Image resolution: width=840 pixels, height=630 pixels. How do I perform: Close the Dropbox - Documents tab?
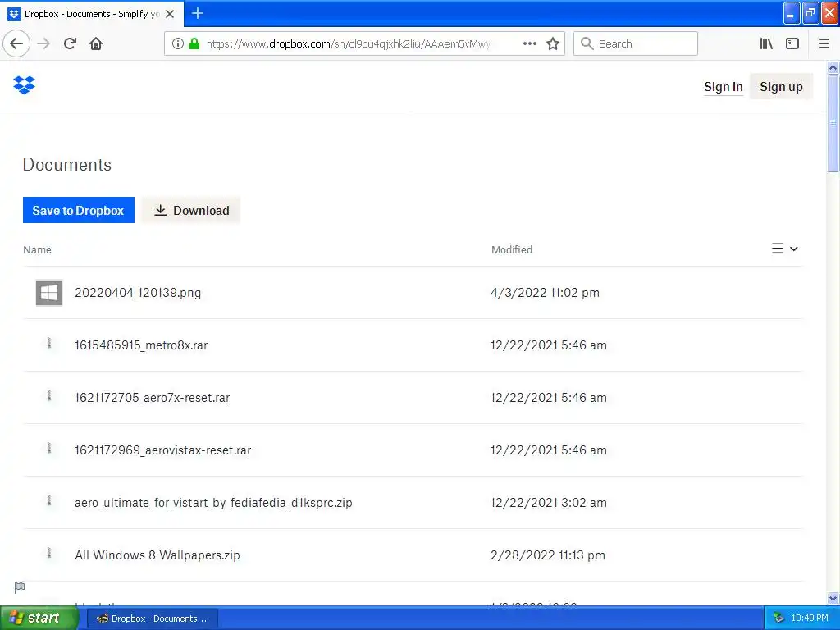(x=170, y=14)
